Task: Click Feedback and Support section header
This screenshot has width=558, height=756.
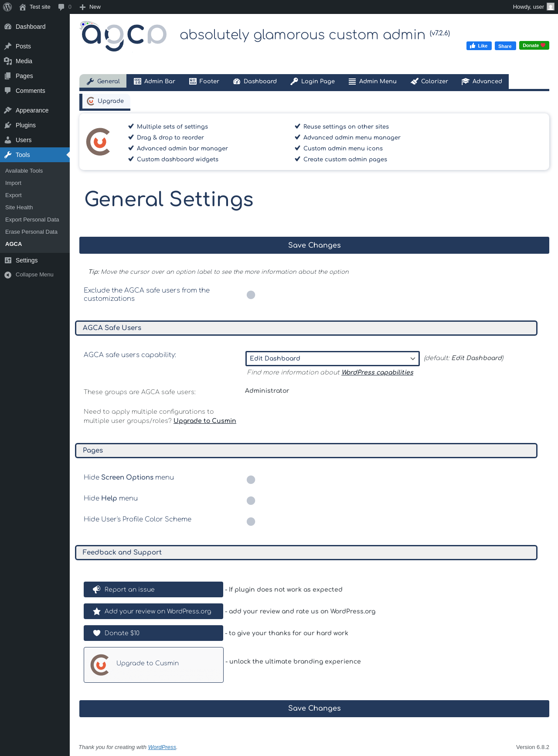Action: tap(306, 552)
